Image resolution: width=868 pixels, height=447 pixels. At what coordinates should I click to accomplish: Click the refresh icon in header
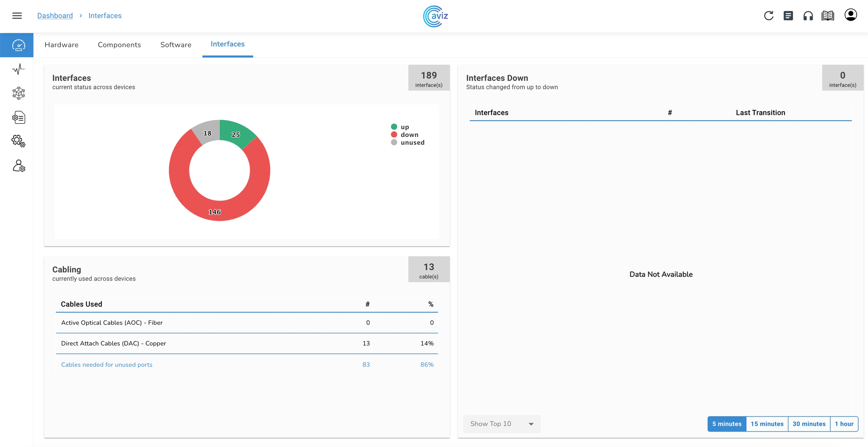[769, 15]
